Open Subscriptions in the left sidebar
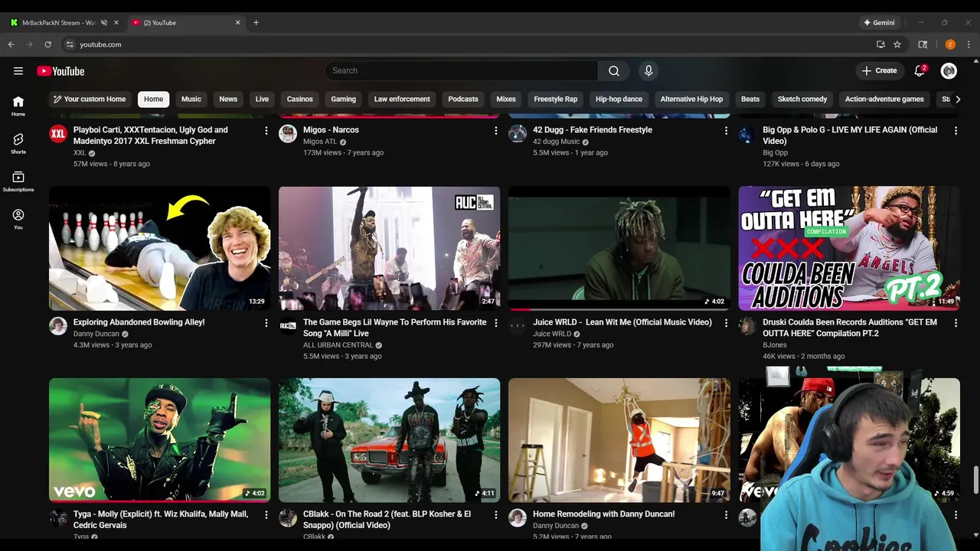 [x=18, y=181]
